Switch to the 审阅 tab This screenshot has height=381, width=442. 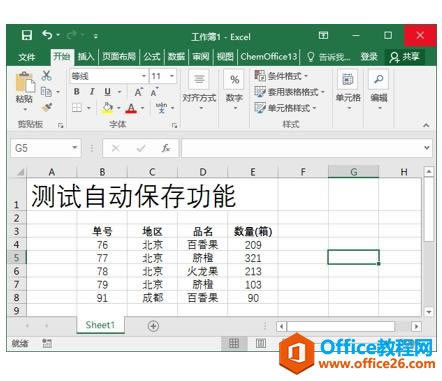pos(201,57)
